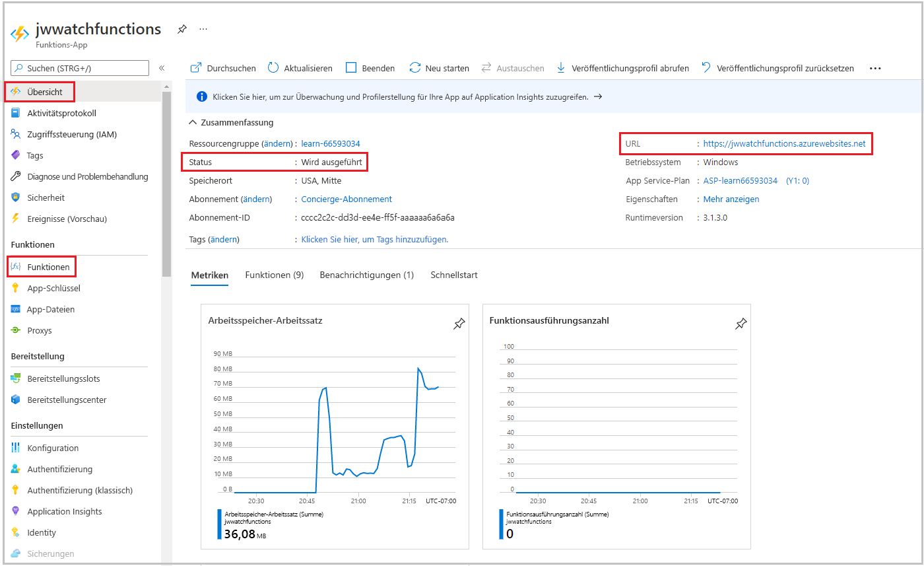
Task: Select the Funktionen (9) tab
Action: click(275, 275)
